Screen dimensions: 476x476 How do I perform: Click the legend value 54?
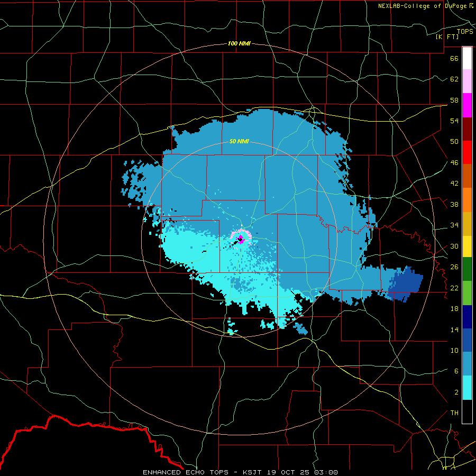pyautogui.click(x=454, y=121)
